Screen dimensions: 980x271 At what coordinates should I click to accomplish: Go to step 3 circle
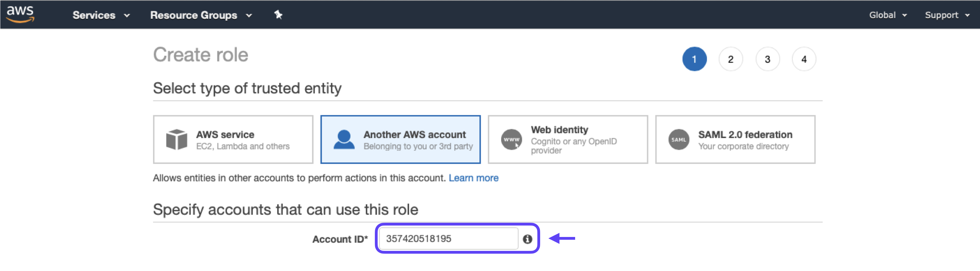pyautogui.click(x=767, y=59)
